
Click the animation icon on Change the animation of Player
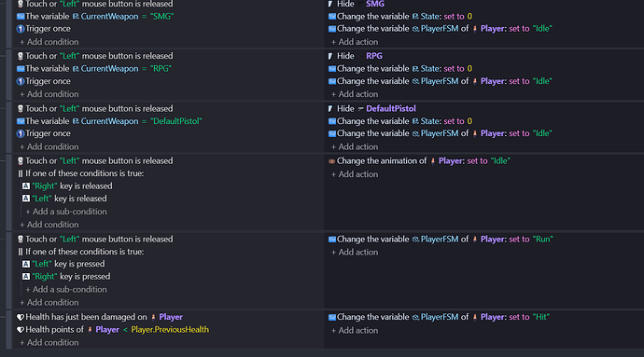coord(332,161)
